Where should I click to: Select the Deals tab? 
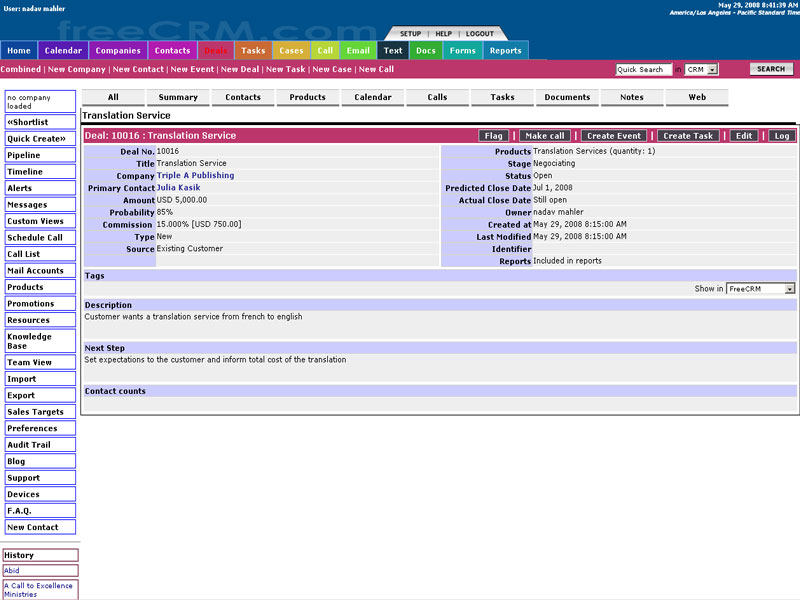[216, 51]
